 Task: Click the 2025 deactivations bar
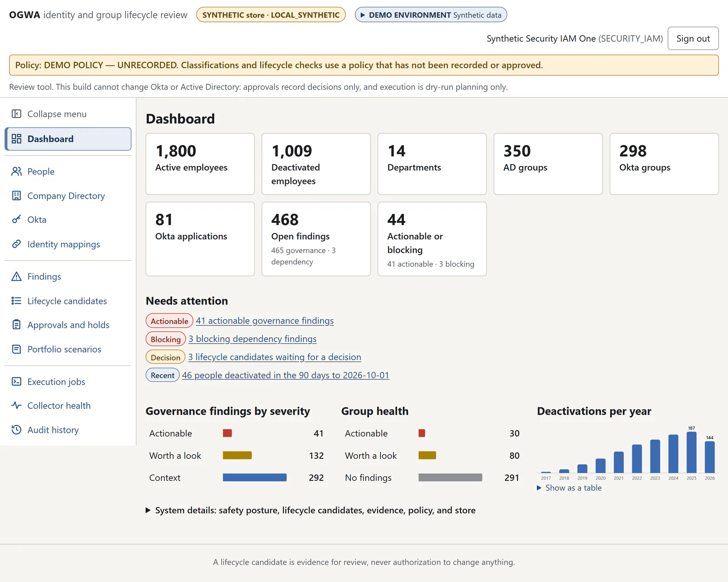tap(692, 452)
